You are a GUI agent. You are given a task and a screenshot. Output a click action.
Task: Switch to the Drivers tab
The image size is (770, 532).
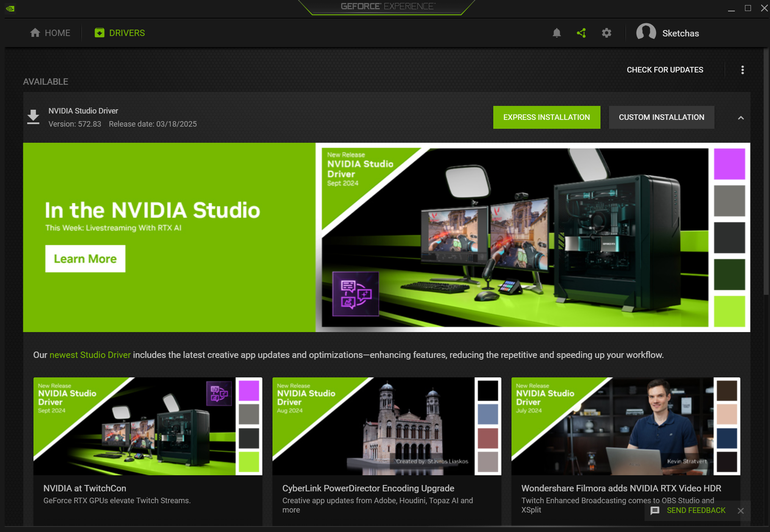[120, 33]
